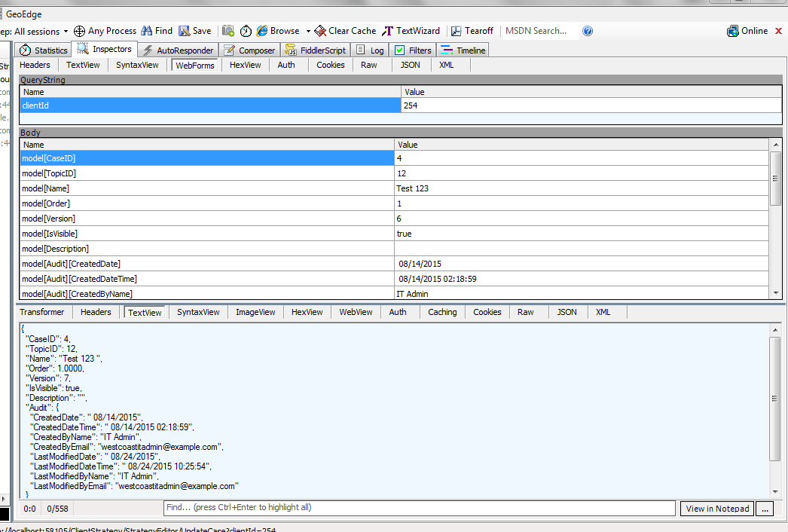The height and width of the screenshot is (532, 788).
Task: Click response text scrollbar down arrow
Action: click(x=775, y=492)
